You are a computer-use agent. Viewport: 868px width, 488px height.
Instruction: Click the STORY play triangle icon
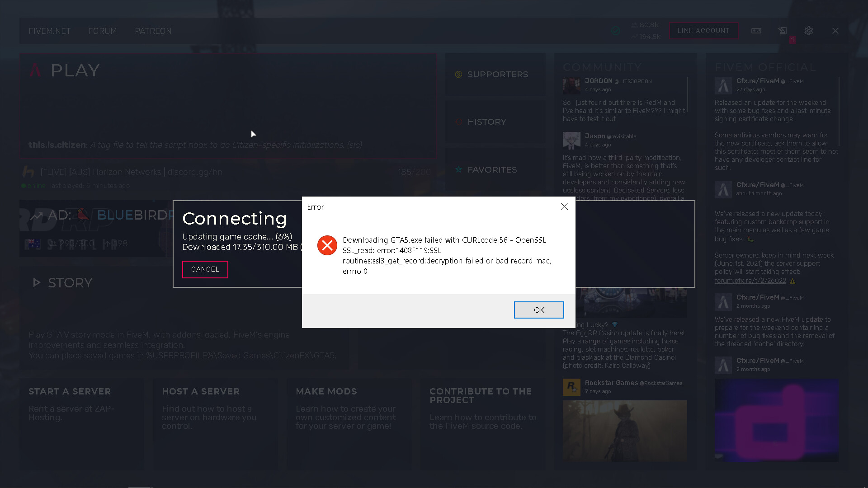[37, 283]
